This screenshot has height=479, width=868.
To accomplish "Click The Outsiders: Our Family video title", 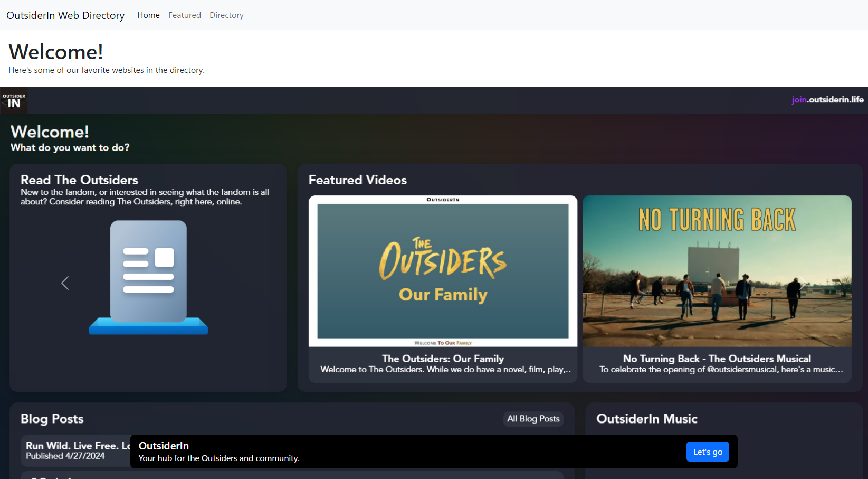I will 443,359.
